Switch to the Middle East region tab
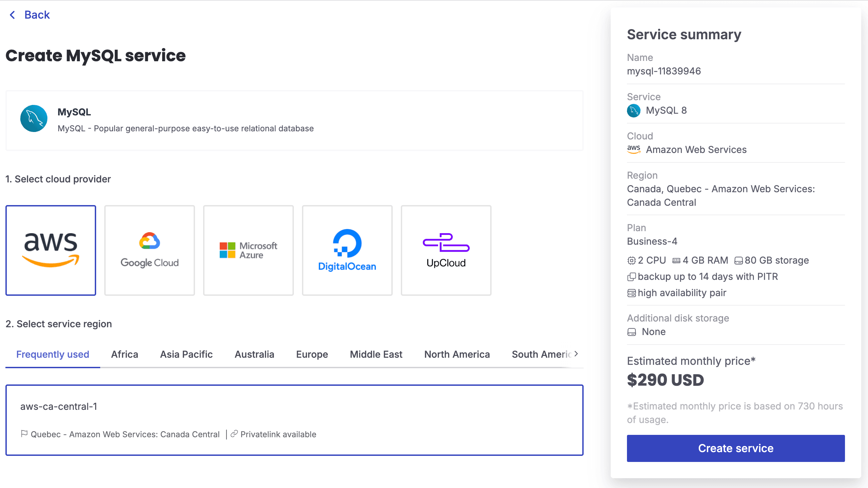Screen dimensions: 868x488 [376, 354]
